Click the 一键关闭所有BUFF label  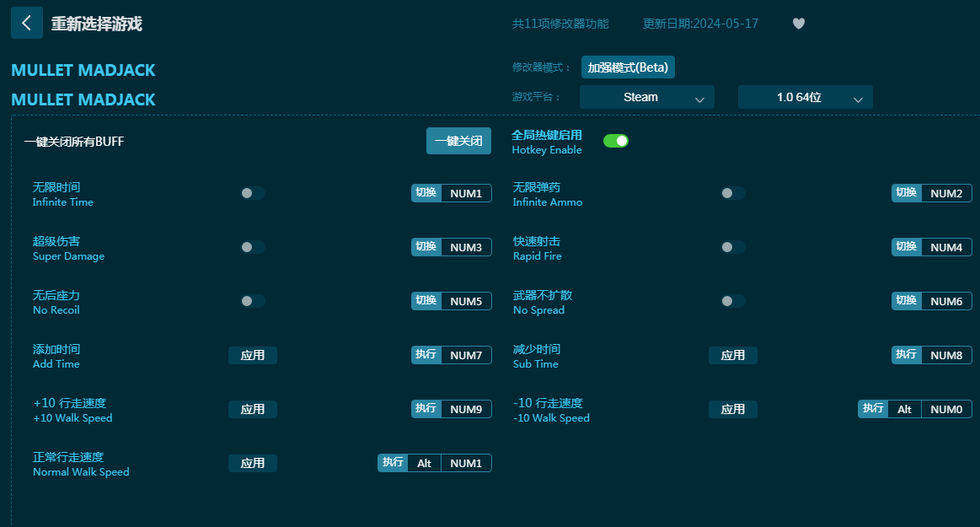(x=74, y=142)
